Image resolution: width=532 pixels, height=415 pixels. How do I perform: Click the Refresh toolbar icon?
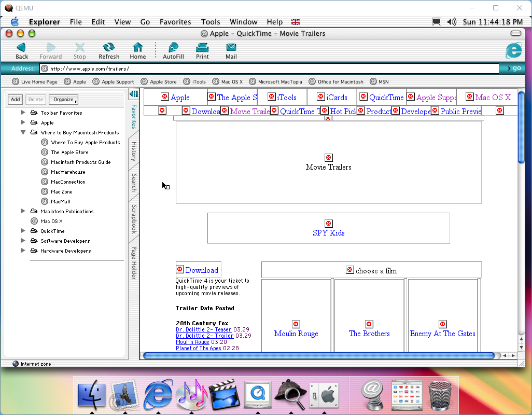pyautogui.click(x=109, y=48)
